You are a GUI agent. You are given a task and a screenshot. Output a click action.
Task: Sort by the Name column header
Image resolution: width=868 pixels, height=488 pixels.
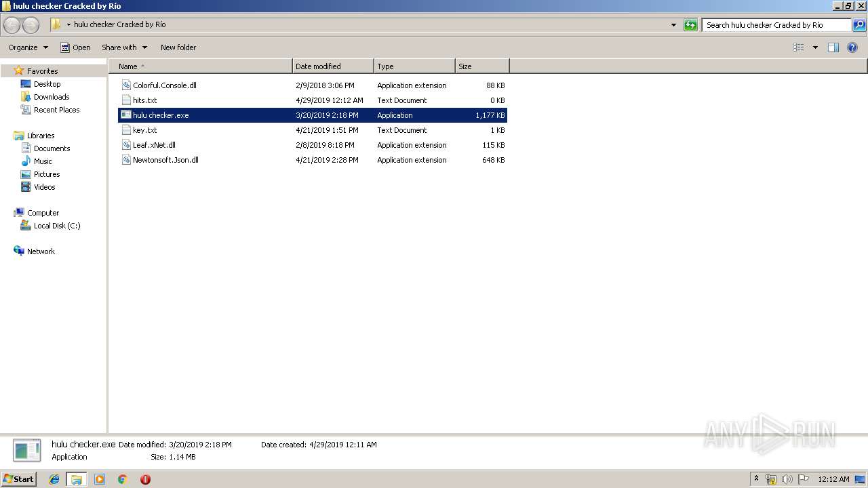click(201, 66)
